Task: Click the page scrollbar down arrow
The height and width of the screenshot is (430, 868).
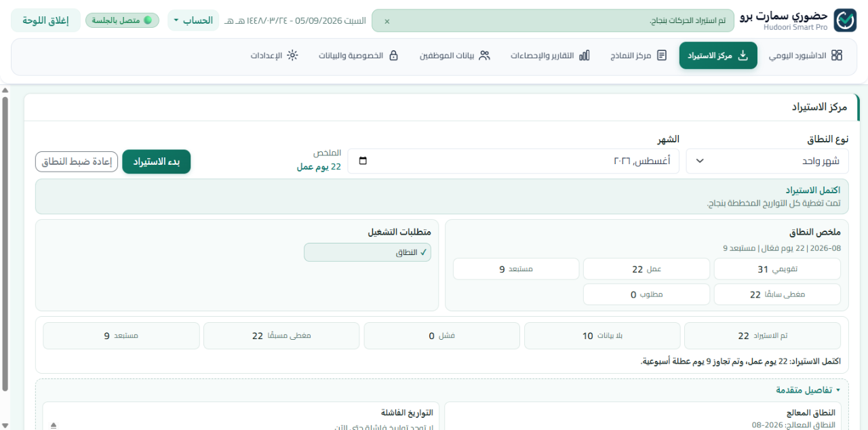Action: pos(5,425)
